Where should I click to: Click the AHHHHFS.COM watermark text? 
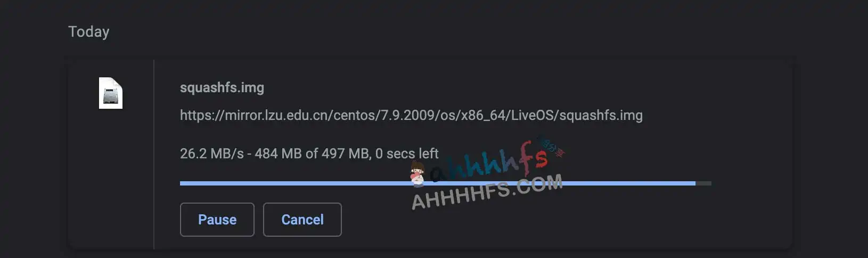click(x=487, y=192)
